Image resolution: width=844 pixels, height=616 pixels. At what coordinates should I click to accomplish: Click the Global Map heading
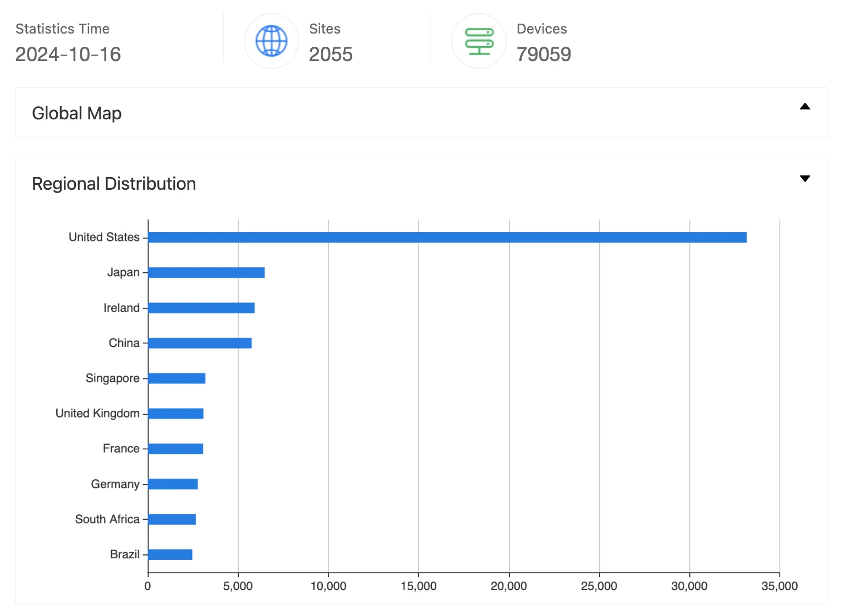(77, 113)
